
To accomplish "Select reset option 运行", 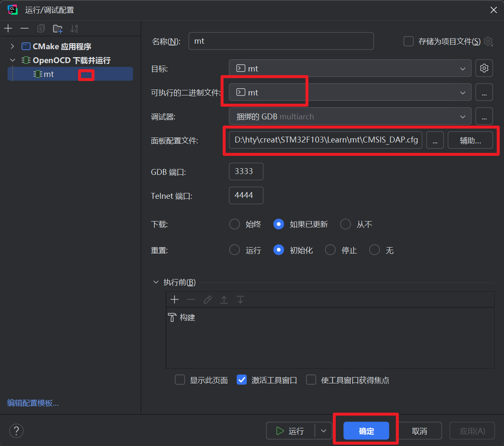I will point(234,250).
